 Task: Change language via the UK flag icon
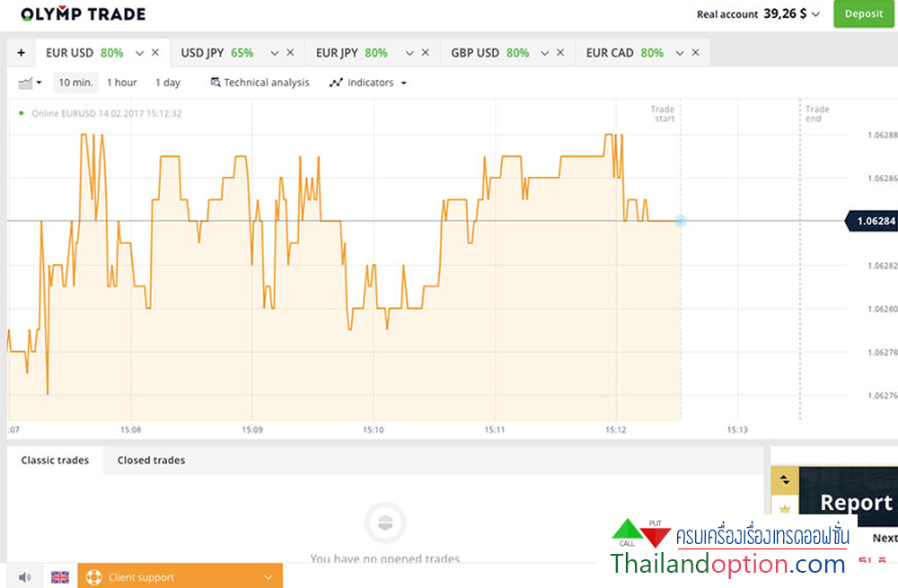pos(59,577)
